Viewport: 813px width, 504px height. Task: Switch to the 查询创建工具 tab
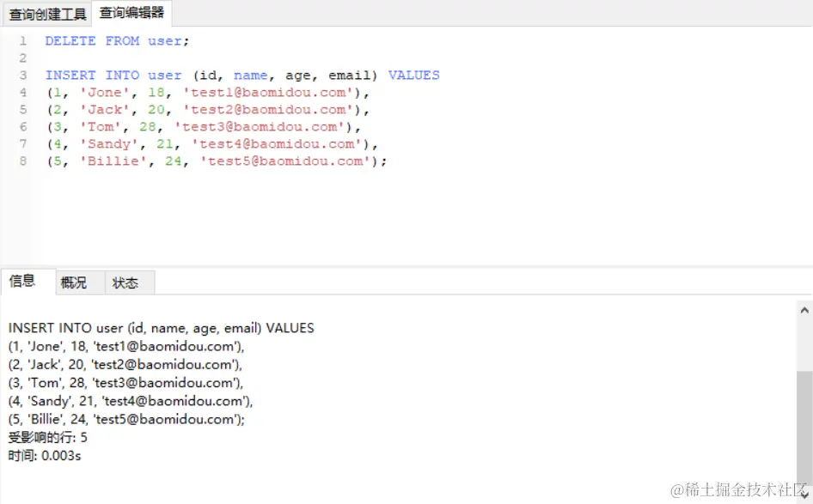pyautogui.click(x=47, y=14)
